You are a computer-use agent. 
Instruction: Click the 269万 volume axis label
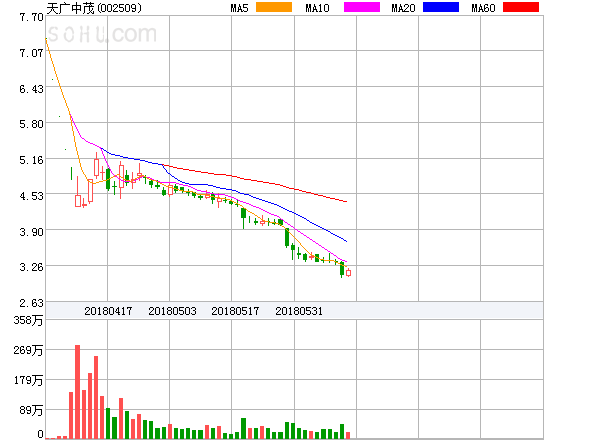pos(28,350)
